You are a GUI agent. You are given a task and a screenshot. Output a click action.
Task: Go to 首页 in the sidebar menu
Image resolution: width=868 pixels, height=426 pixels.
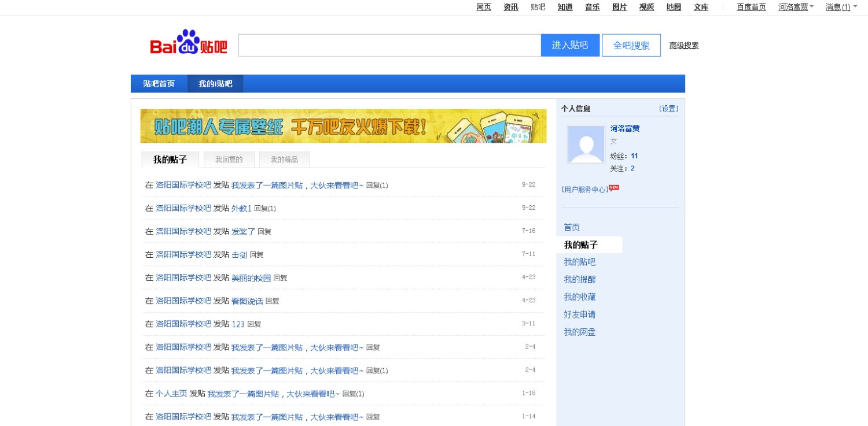[x=572, y=227]
